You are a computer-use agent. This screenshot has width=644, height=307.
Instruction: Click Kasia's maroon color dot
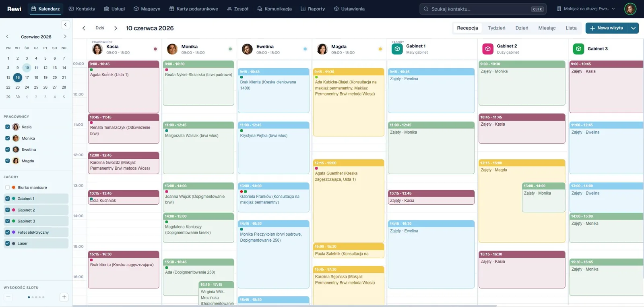click(x=155, y=49)
